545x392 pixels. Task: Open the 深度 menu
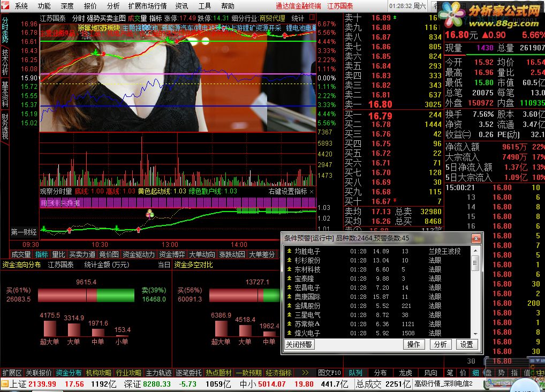tap(67, 6)
